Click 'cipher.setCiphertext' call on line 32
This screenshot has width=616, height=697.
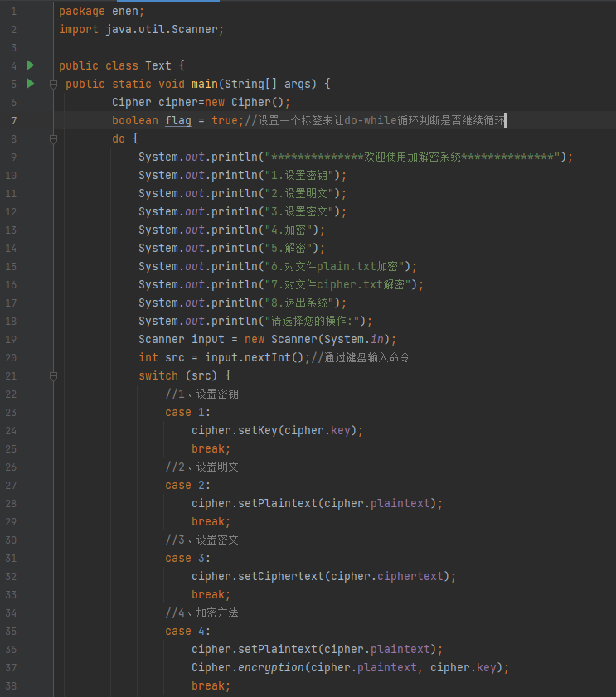point(258,576)
